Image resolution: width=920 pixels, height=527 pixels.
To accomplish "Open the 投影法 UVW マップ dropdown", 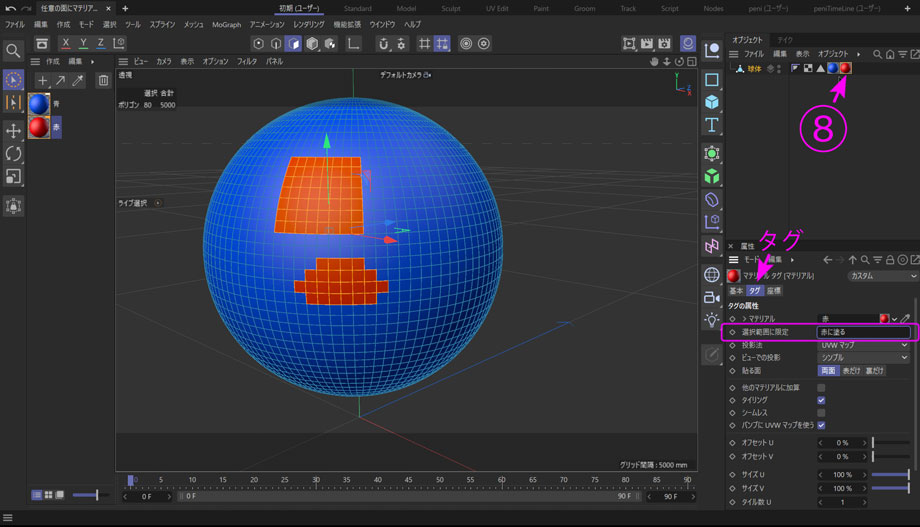I will coord(864,345).
